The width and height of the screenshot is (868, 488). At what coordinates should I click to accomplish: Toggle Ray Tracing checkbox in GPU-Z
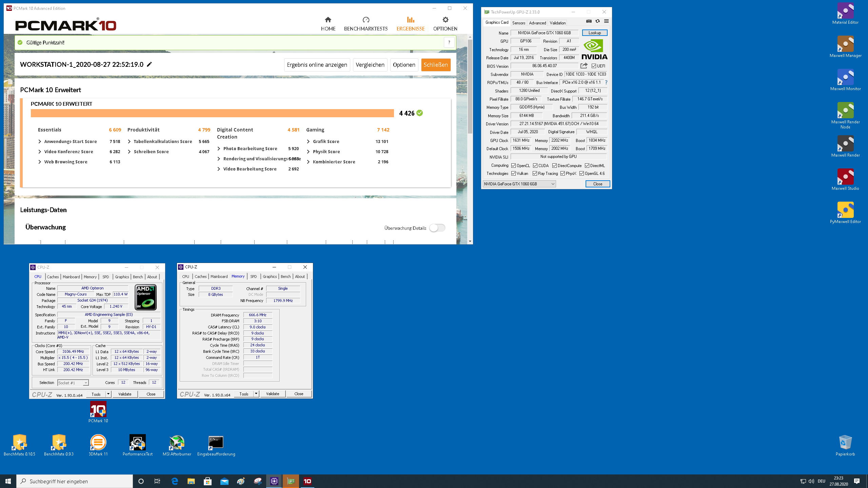click(535, 174)
